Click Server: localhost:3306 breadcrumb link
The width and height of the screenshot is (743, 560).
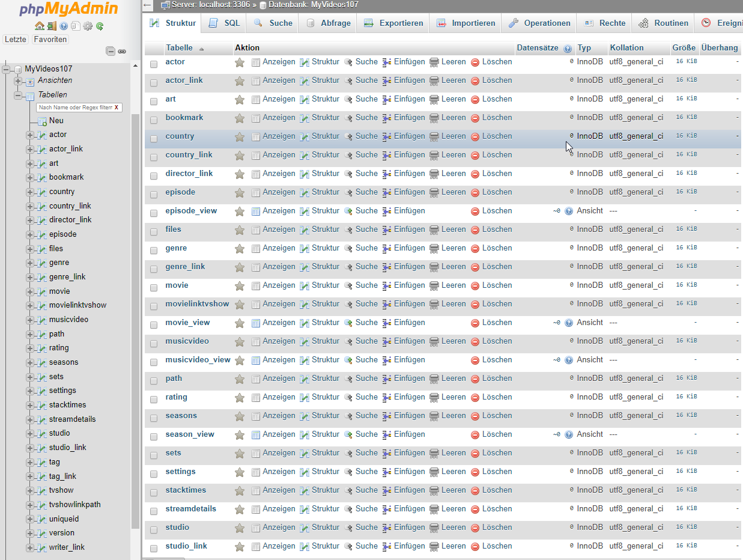click(211, 5)
